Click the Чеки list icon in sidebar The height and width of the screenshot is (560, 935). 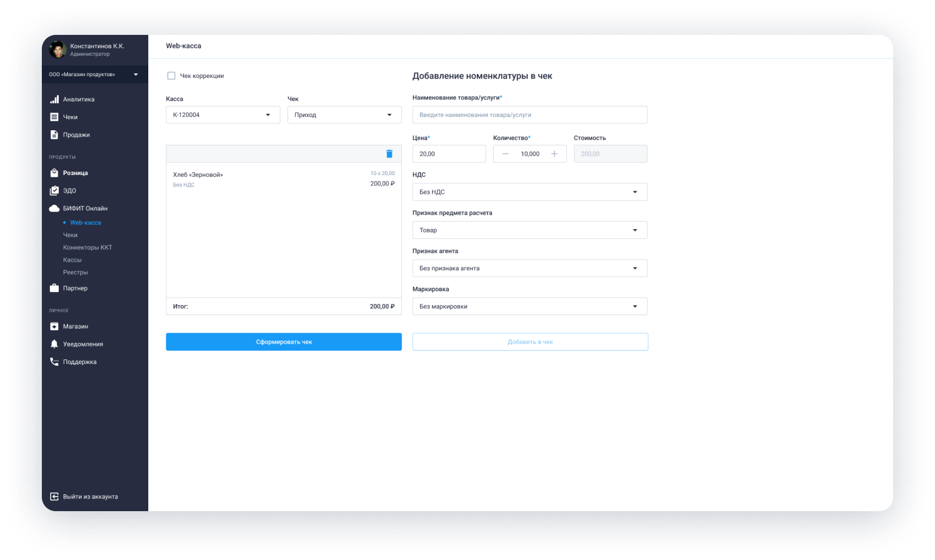tap(54, 117)
